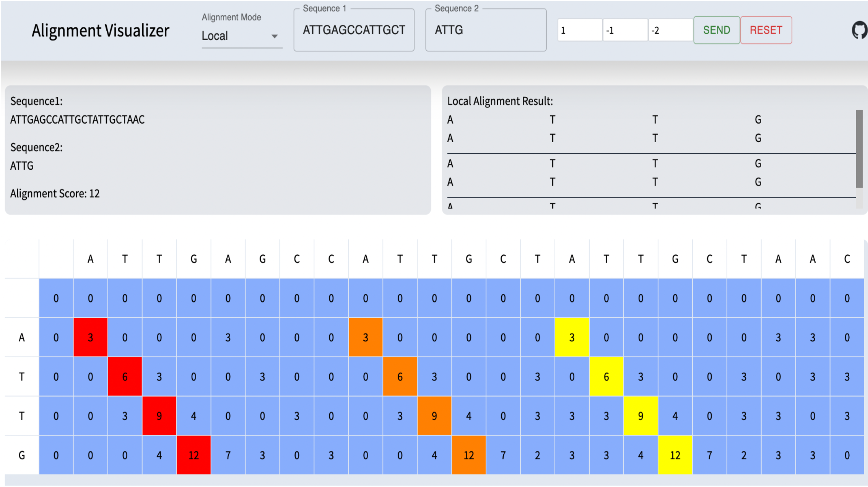Click the Local Alignment Result heading
This screenshot has height=487, width=868.
pos(500,101)
